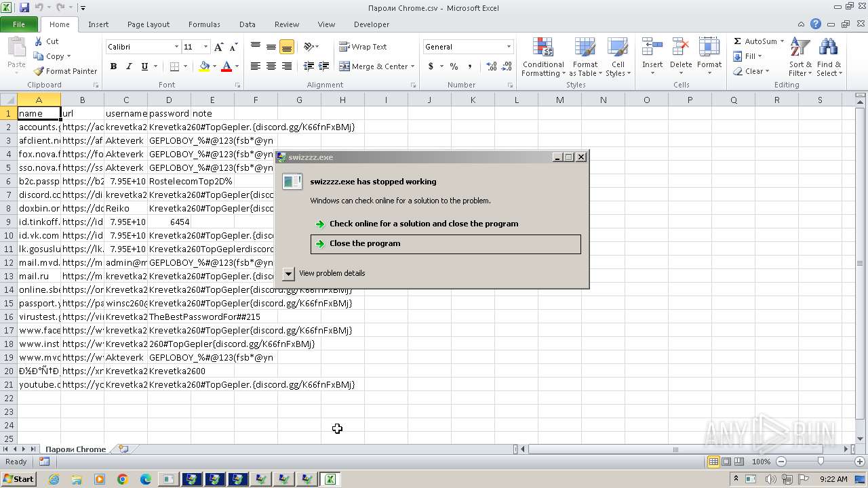The image size is (868, 488).
Task: Expand View problem details in dialog
Action: [x=288, y=273]
